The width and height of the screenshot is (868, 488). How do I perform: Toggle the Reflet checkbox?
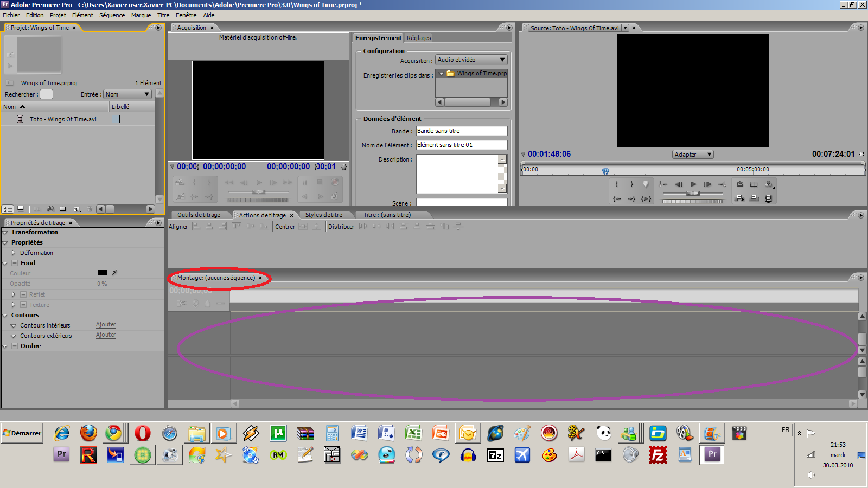(x=23, y=294)
